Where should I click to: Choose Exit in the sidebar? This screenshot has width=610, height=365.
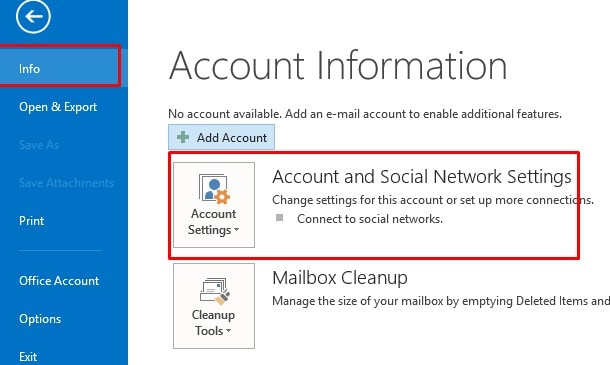click(x=28, y=356)
